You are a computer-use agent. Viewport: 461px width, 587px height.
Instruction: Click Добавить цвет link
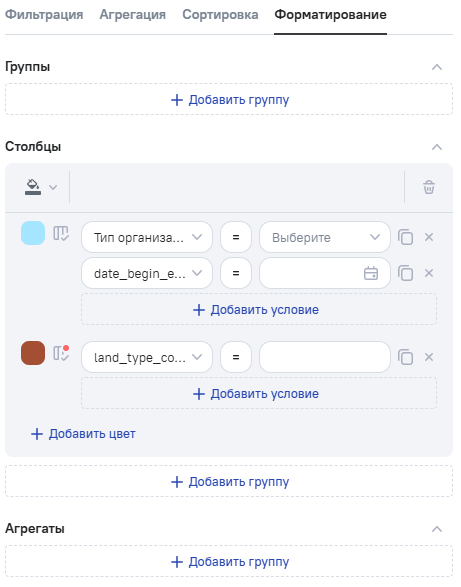83,434
